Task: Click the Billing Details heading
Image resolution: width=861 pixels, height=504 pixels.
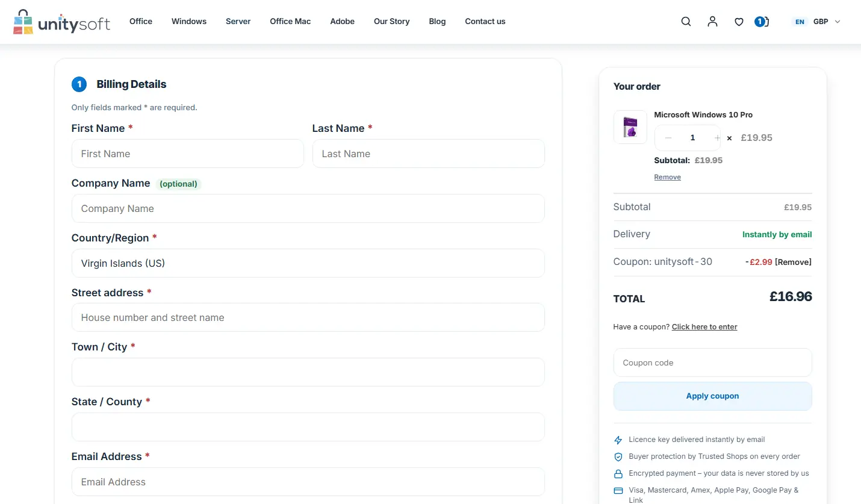Action: pyautogui.click(x=131, y=84)
